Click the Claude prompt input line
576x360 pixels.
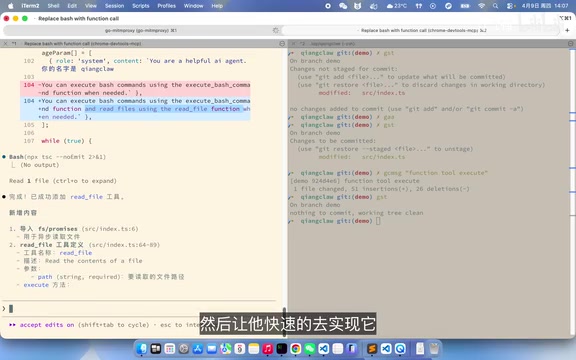click(139, 309)
